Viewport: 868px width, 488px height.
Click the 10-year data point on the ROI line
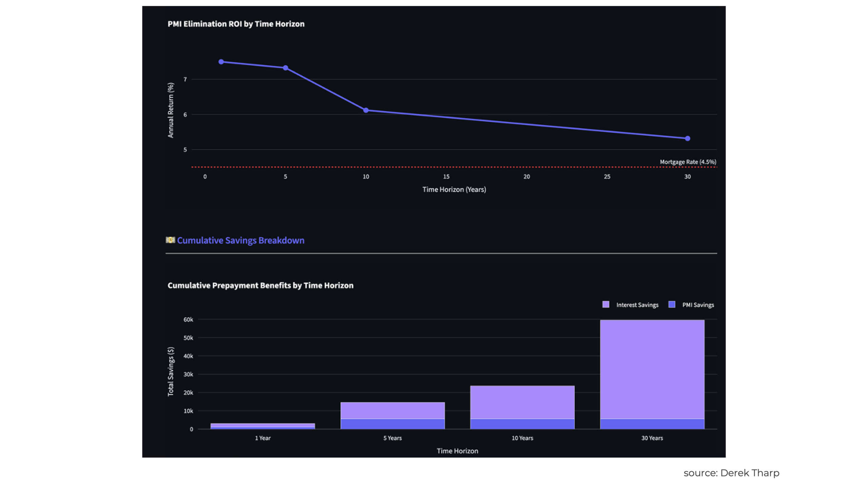point(366,110)
